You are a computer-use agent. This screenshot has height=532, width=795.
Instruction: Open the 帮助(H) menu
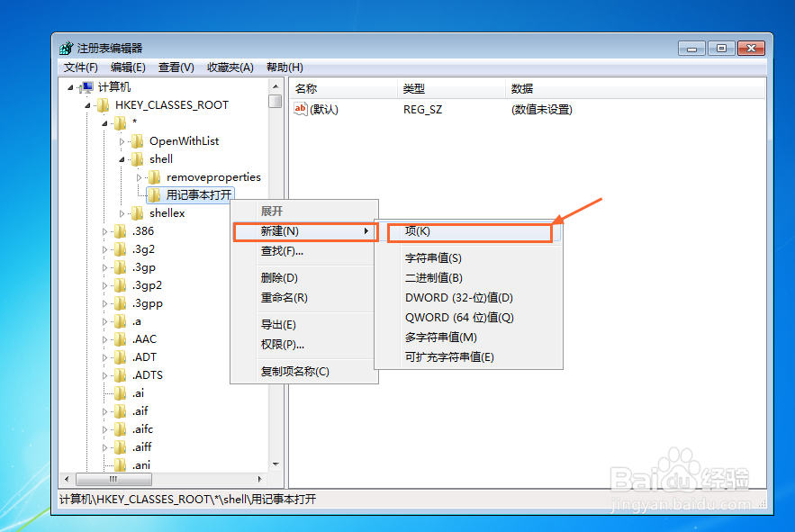tap(285, 68)
